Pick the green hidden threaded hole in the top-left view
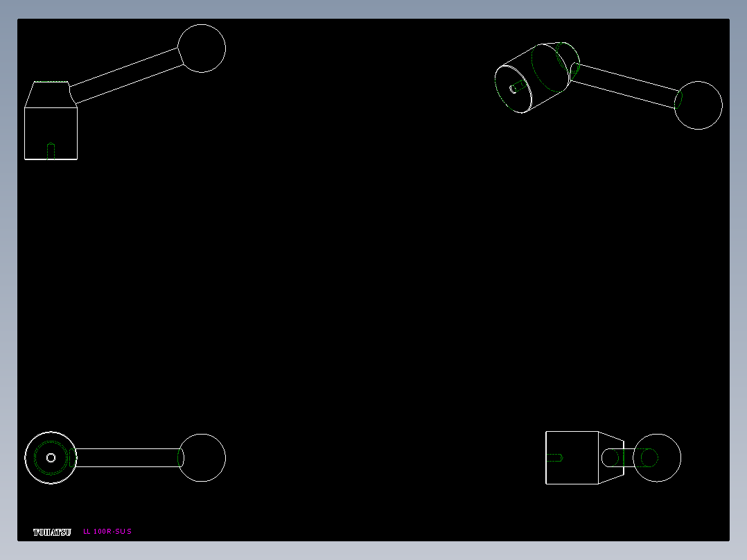This screenshot has width=747, height=560. pyautogui.click(x=51, y=150)
